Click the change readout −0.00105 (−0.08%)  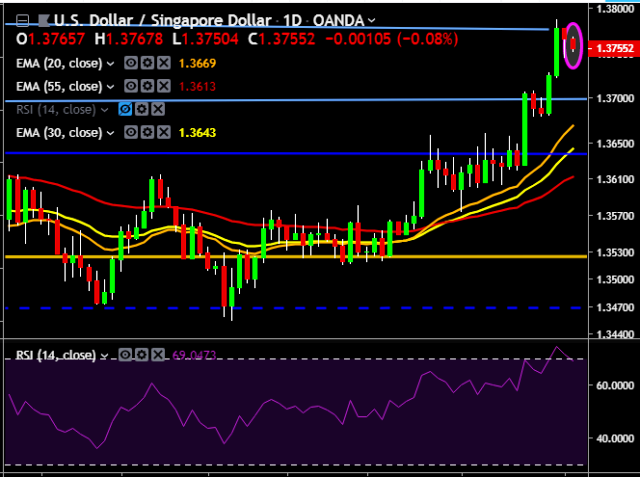[x=391, y=39]
